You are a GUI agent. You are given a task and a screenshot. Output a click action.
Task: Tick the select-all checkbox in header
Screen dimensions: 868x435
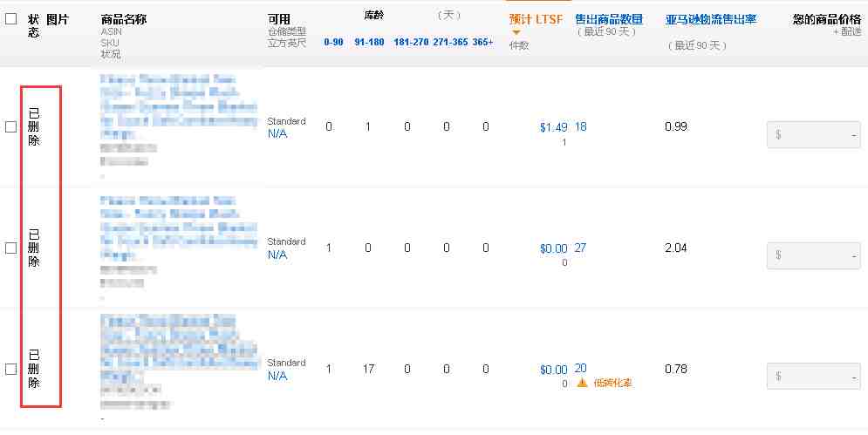tap(10, 19)
